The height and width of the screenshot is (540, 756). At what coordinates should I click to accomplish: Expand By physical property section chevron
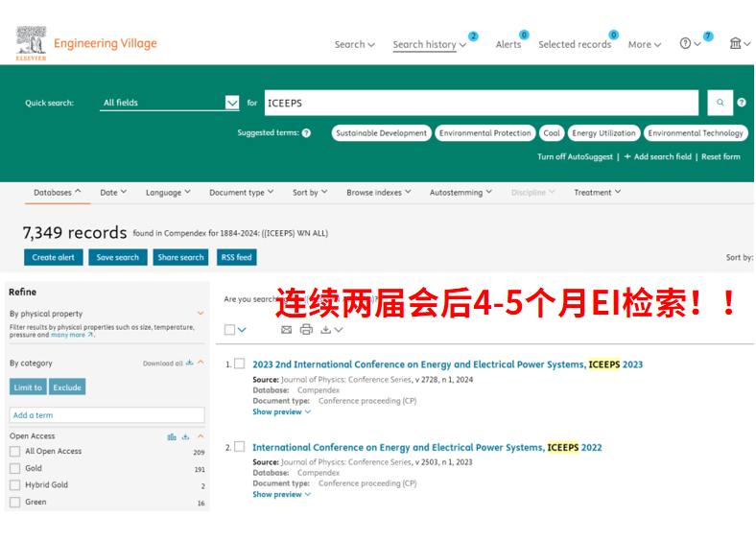pos(201,314)
